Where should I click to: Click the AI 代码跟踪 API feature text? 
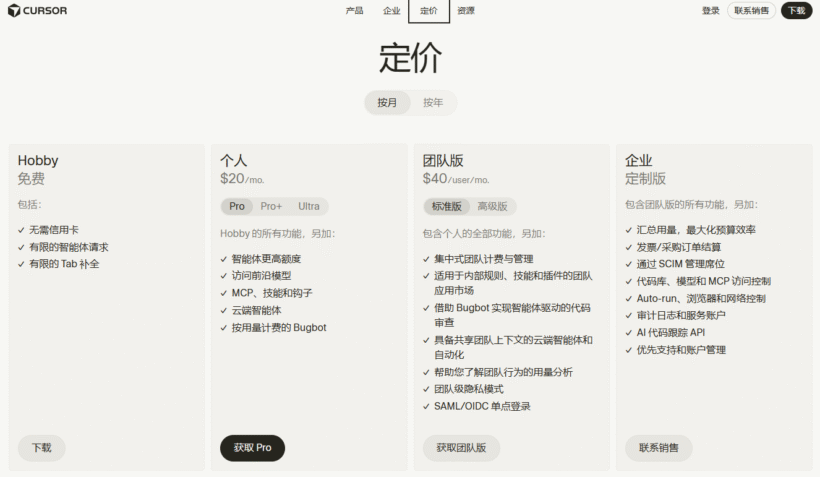pyautogui.click(x=671, y=333)
